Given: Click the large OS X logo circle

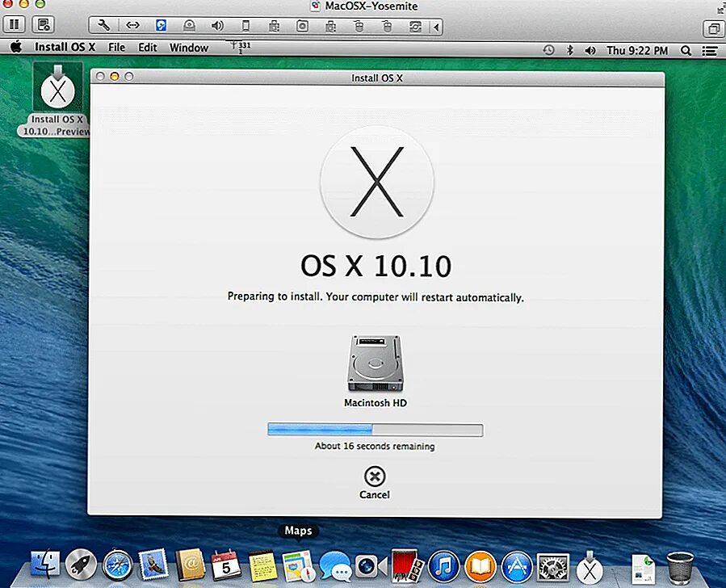Looking at the screenshot, I should coord(376,181).
